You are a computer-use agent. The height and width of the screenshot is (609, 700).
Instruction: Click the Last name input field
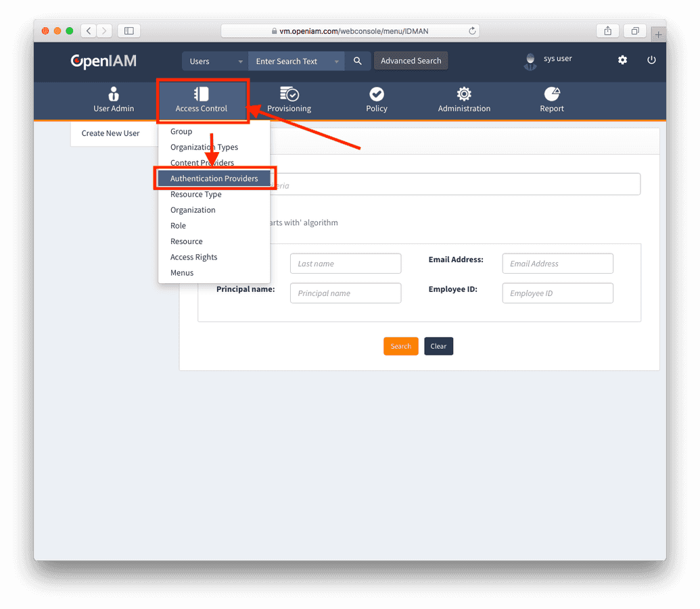pyautogui.click(x=346, y=263)
